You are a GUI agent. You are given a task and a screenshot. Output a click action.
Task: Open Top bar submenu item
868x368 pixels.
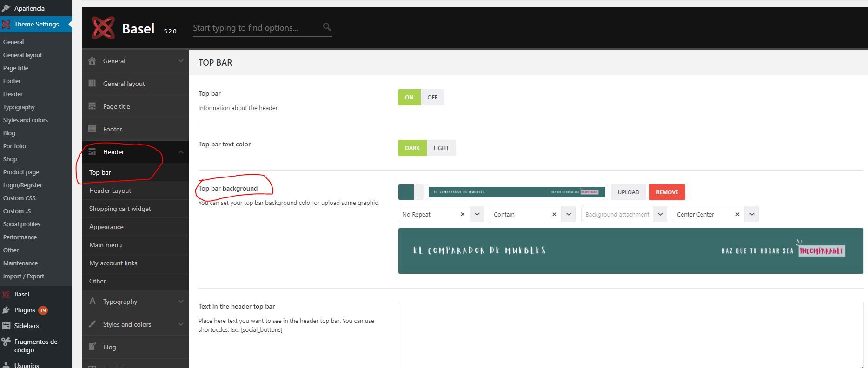point(136,172)
